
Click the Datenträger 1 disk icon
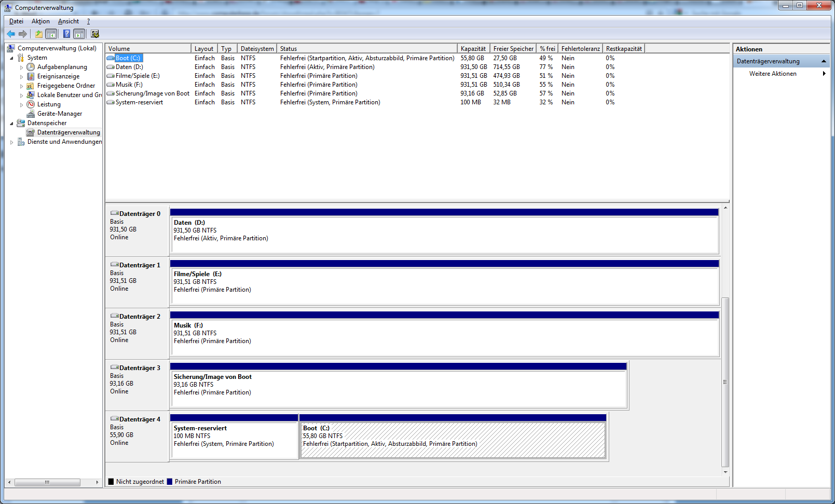click(114, 265)
